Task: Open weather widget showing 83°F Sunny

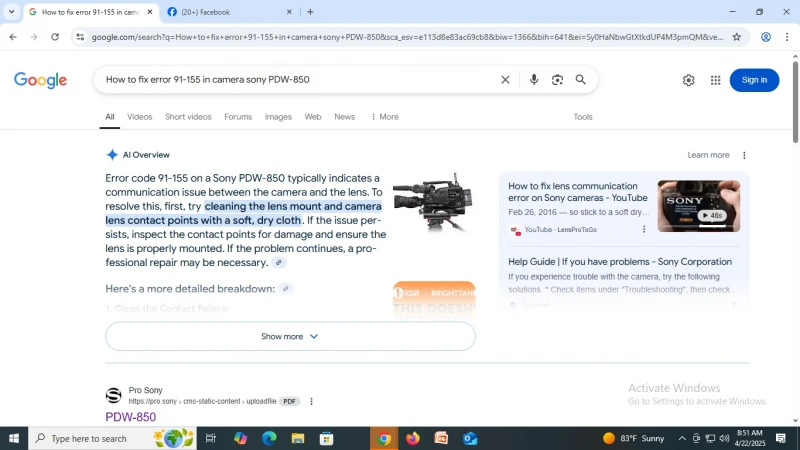Action: [x=633, y=438]
